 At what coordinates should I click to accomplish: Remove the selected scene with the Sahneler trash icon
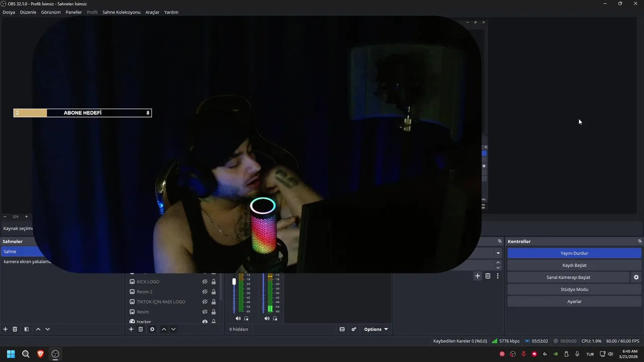(15, 329)
